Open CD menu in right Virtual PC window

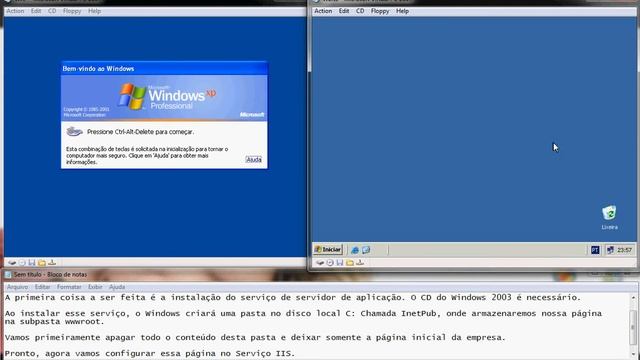coord(360,11)
